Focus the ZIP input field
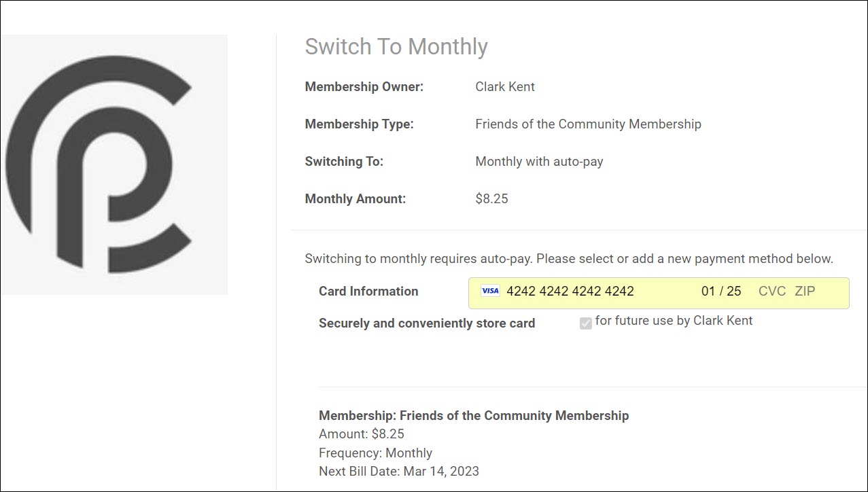This screenshot has height=492, width=868. pos(805,292)
